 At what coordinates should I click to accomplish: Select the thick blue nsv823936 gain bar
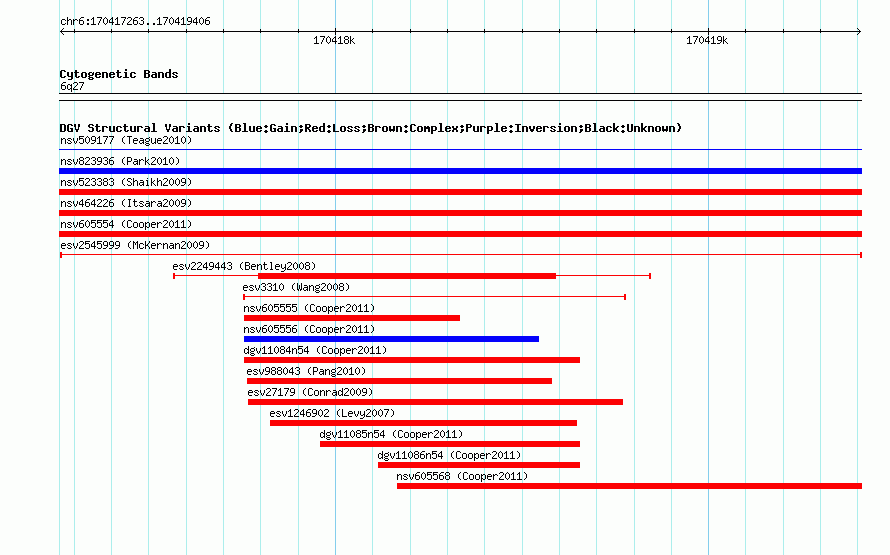pyautogui.click(x=460, y=171)
